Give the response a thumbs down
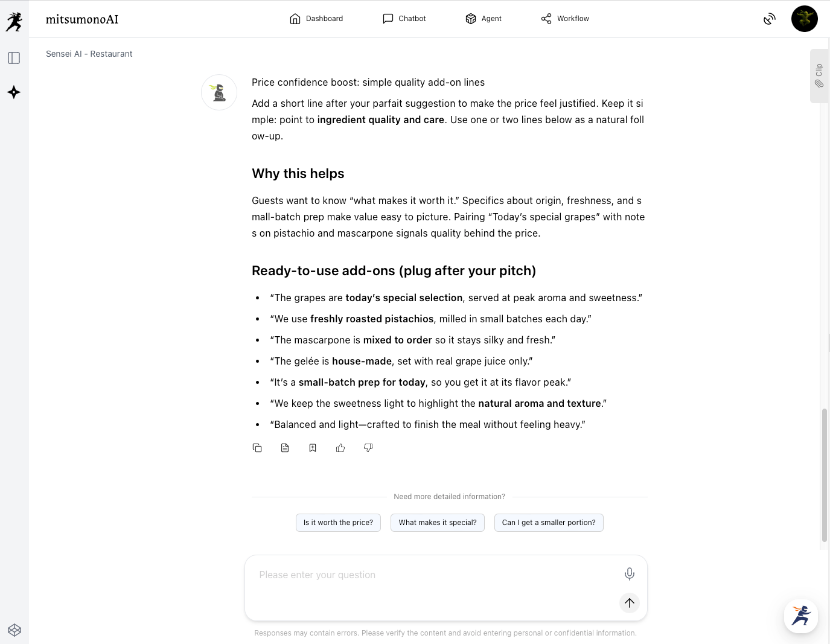Image resolution: width=830 pixels, height=644 pixels. (368, 448)
